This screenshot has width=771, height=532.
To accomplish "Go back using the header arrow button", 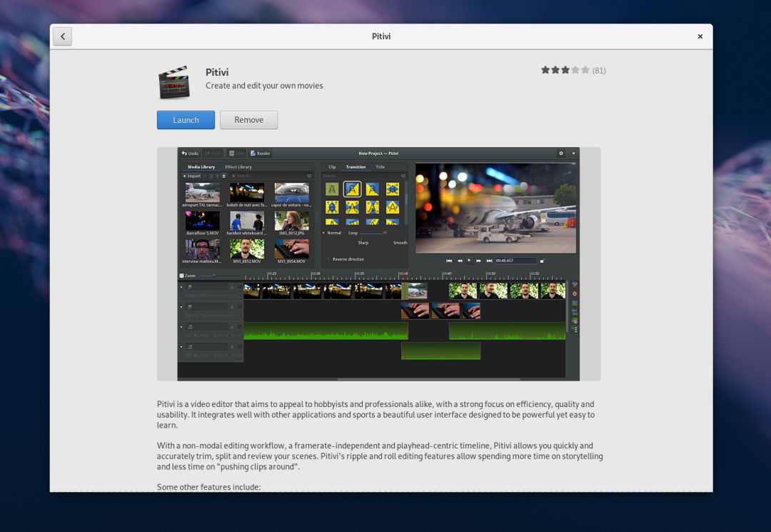I will pos(62,36).
